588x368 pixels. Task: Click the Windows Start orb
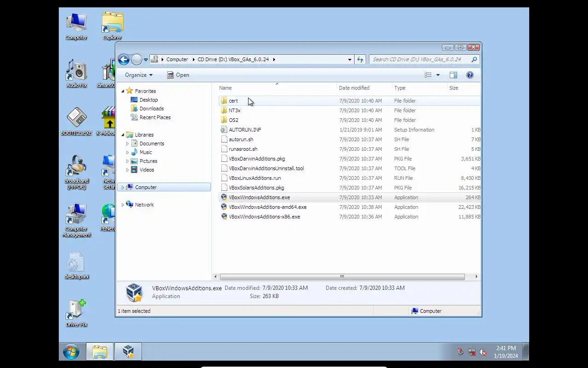pos(71,352)
